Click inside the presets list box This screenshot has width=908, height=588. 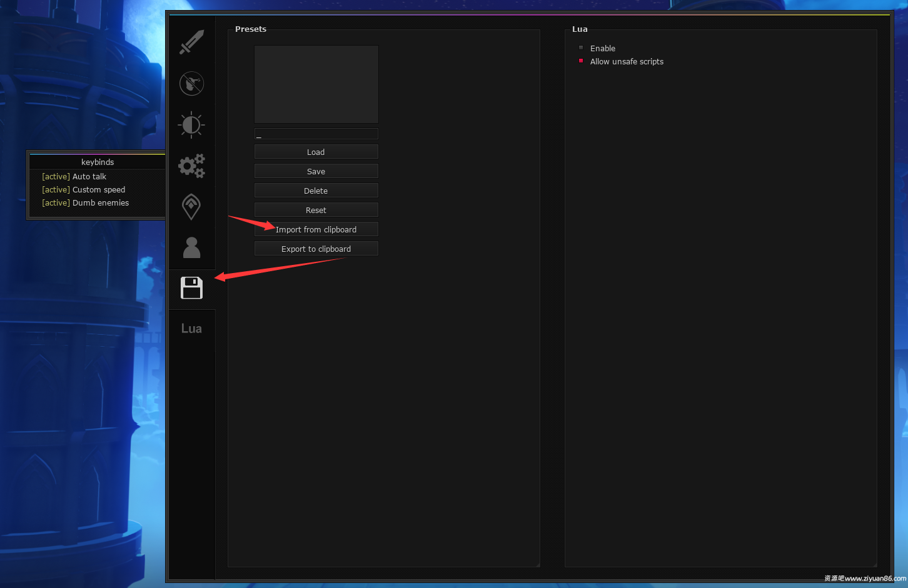pos(316,84)
